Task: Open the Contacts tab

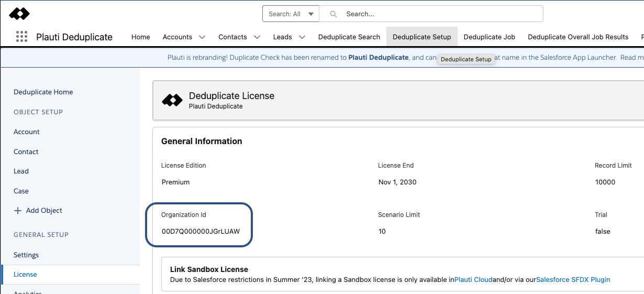Action: click(232, 37)
